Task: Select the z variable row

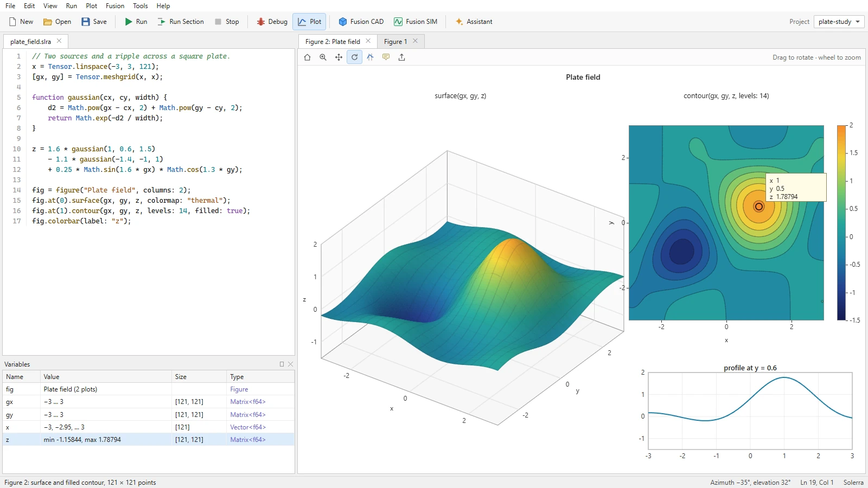Action: (149, 440)
